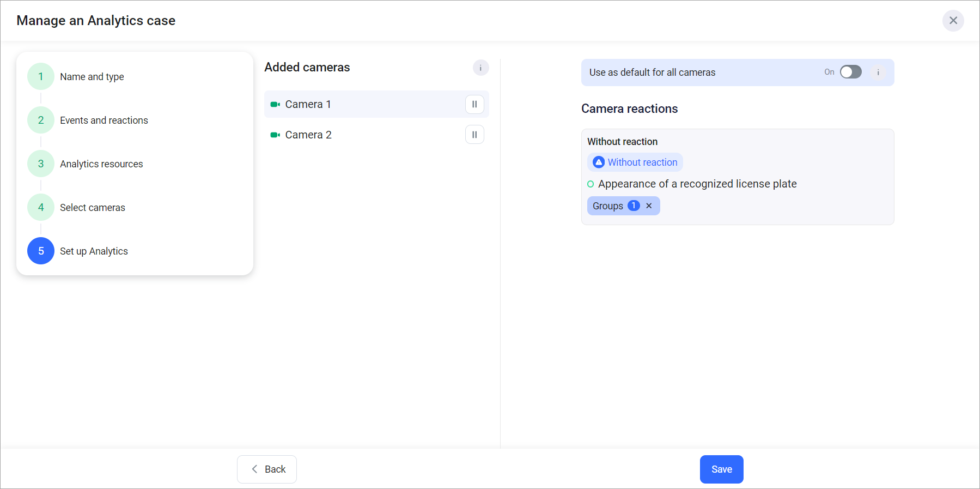Screen dimensions: 980x489
Task: Open the Added cameras info icon
Action: coord(480,68)
